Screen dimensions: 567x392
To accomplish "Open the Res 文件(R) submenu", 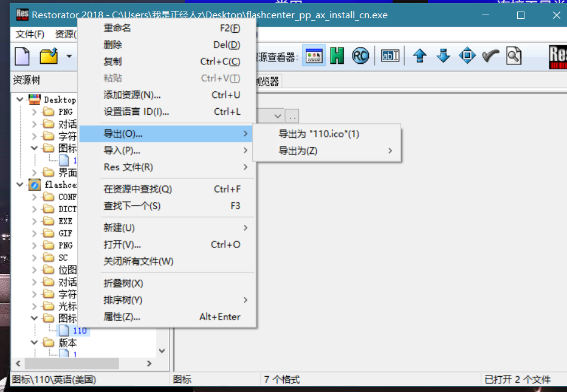I will click(x=167, y=167).
